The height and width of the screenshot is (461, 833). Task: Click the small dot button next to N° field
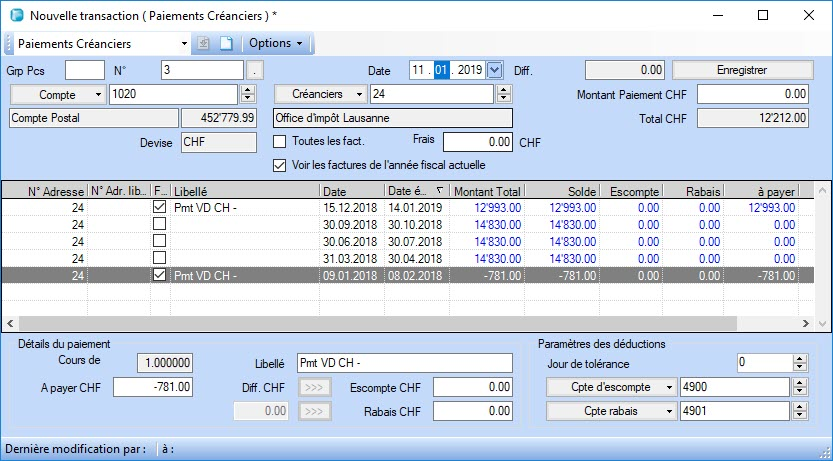[256, 70]
